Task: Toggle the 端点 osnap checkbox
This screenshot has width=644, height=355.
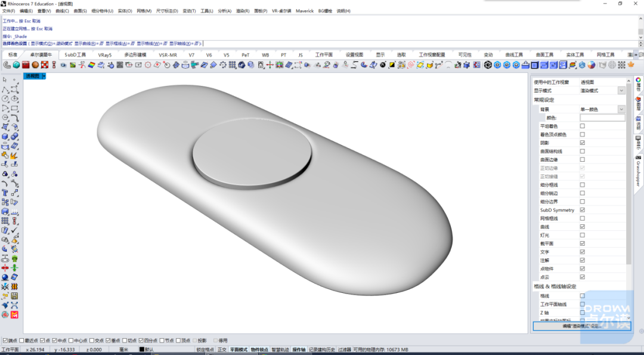Action: click(x=5, y=341)
